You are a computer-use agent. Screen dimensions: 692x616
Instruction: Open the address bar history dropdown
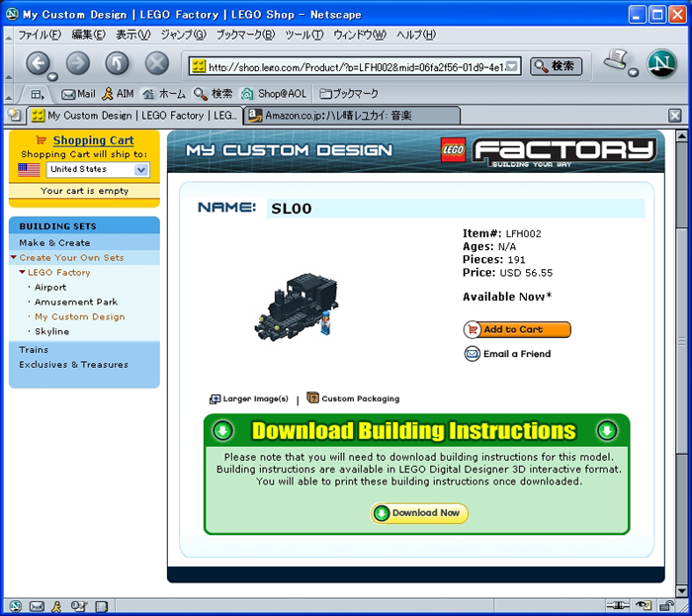tap(511, 67)
